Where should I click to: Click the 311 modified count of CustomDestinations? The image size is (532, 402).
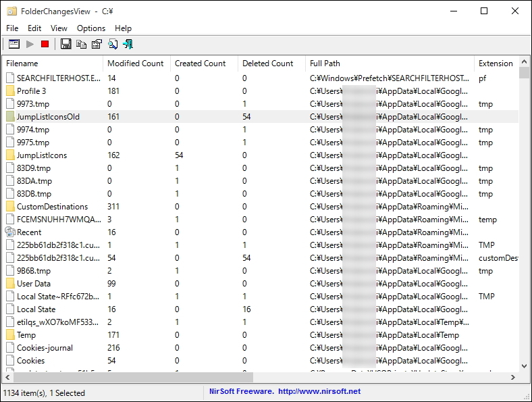[x=113, y=207]
